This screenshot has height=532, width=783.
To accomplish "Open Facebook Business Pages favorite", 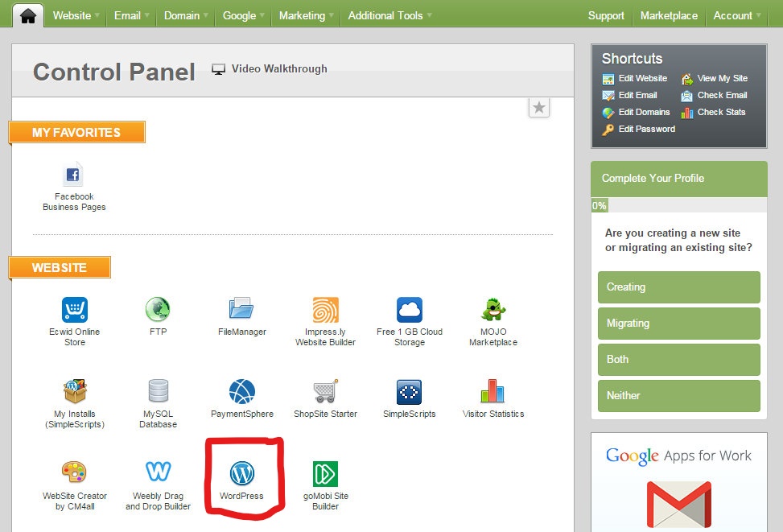I will 74,175.
